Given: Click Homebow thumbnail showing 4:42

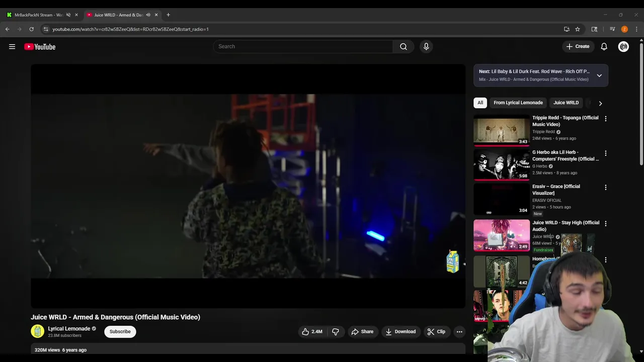Looking at the screenshot, I should (x=502, y=271).
